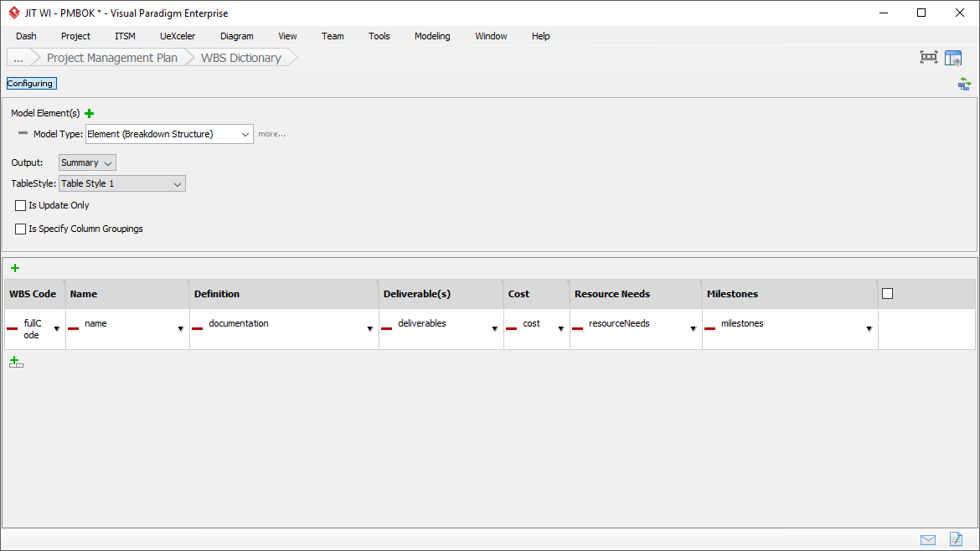
Task: Click the documentation cell text
Action: click(239, 323)
